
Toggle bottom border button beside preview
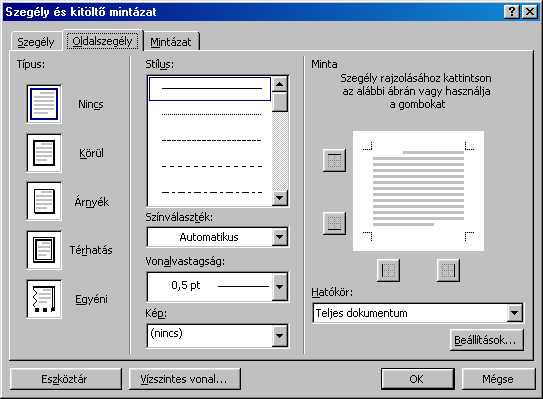(x=334, y=223)
